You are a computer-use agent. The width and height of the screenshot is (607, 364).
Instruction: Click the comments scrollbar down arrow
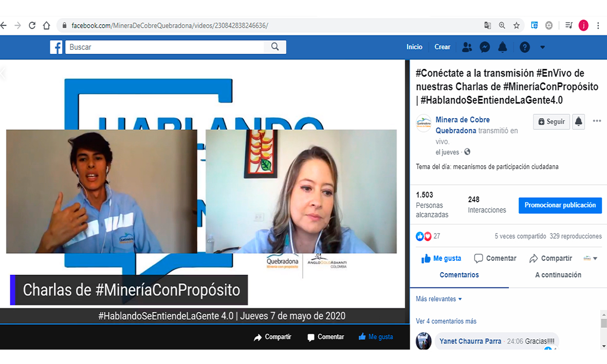tap(603, 346)
